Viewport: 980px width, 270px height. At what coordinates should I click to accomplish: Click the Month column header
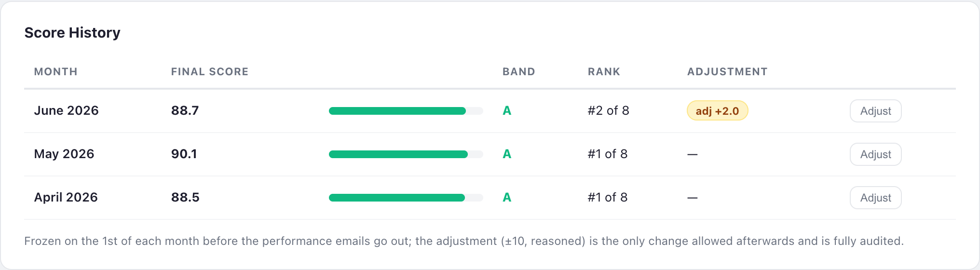click(55, 72)
